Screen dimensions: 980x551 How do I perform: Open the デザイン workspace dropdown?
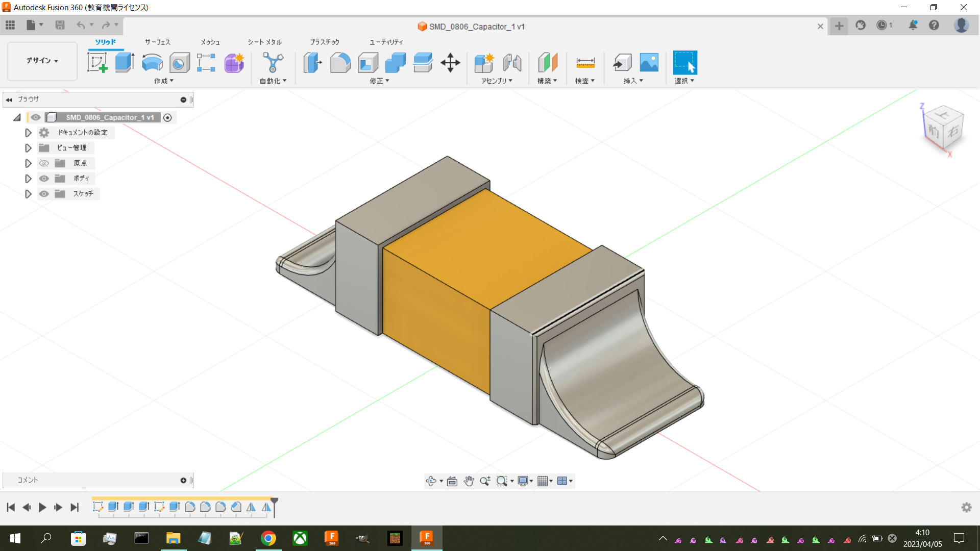tap(42, 61)
